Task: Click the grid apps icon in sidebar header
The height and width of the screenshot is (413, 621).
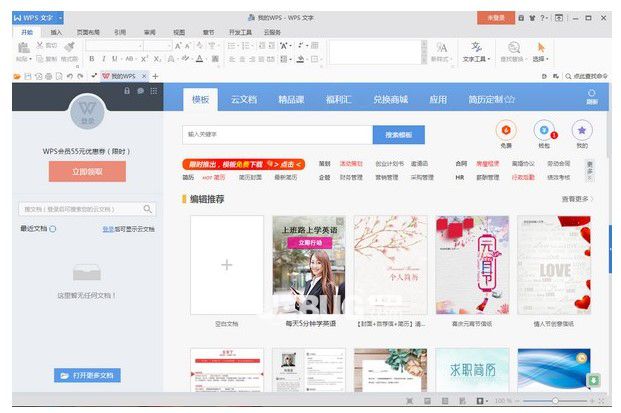Action: 154,91
